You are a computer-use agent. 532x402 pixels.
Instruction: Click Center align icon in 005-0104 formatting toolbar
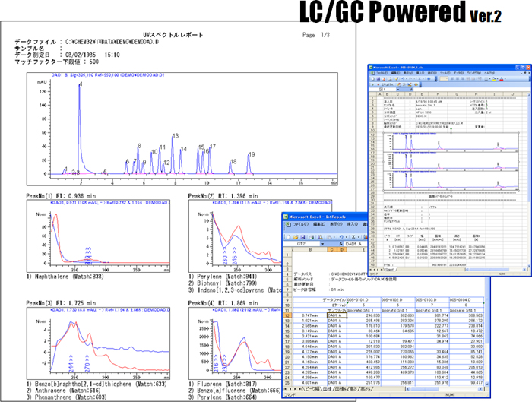click(x=457, y=79)
